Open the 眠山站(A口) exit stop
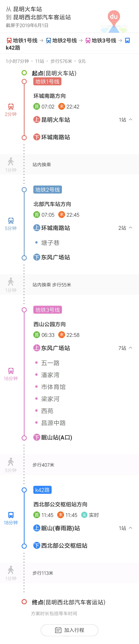 click(53, 437)
